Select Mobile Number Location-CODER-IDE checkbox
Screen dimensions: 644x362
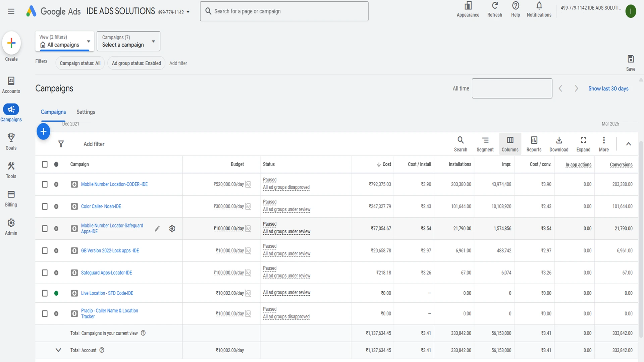(x=45, y=184)
